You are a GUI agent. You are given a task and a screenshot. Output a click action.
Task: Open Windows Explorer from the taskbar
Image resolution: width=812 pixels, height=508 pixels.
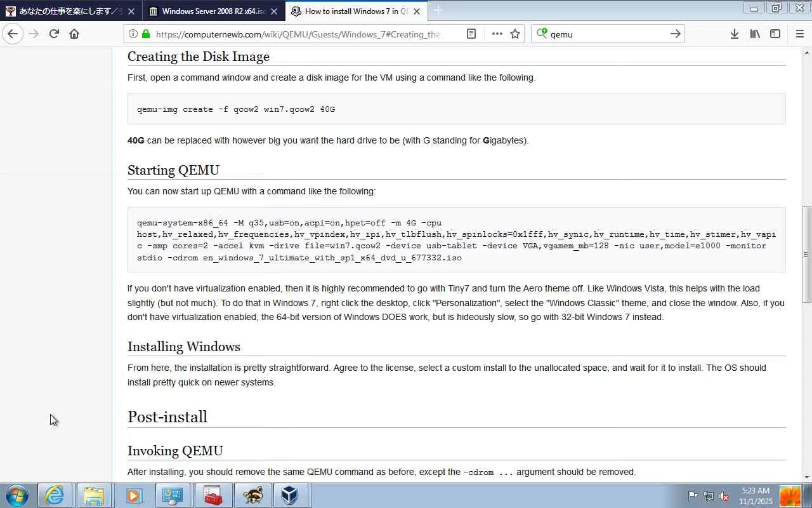(94, 495)
